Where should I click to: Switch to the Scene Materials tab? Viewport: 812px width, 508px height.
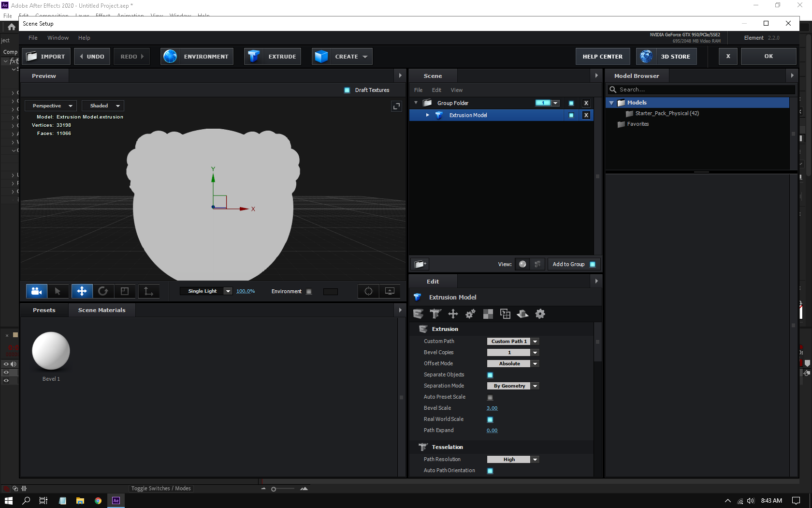(101, 310)
